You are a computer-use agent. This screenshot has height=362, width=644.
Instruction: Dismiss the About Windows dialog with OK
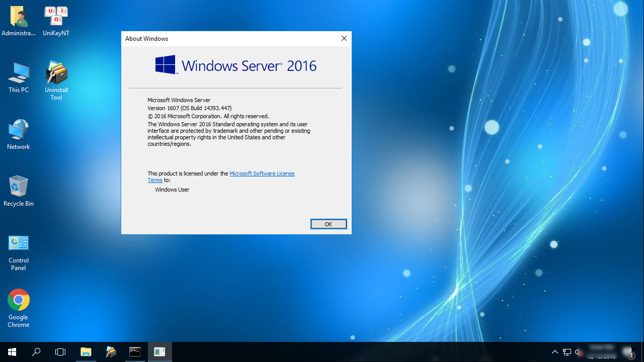click(328, 224)
